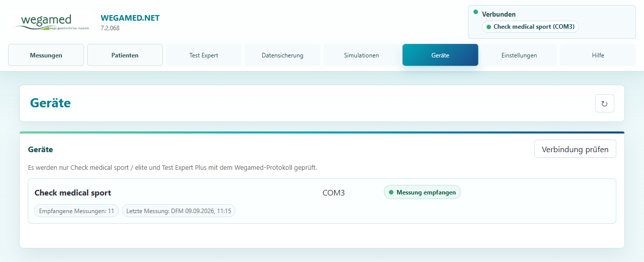Click the Check medical sport device name
The width and height of the screenshot is (644, 262).
pyautogui.click(x=73, y=192)
